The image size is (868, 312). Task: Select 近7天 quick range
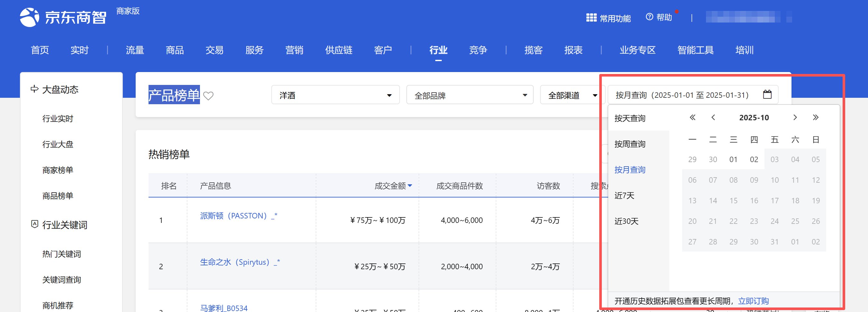[x=624, y=196]
